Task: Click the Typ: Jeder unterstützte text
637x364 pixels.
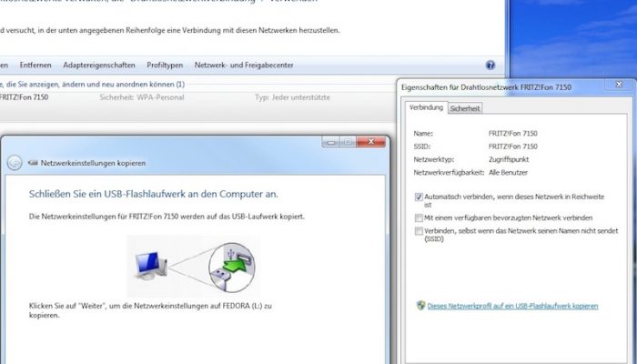Action: tap(292, 97)
